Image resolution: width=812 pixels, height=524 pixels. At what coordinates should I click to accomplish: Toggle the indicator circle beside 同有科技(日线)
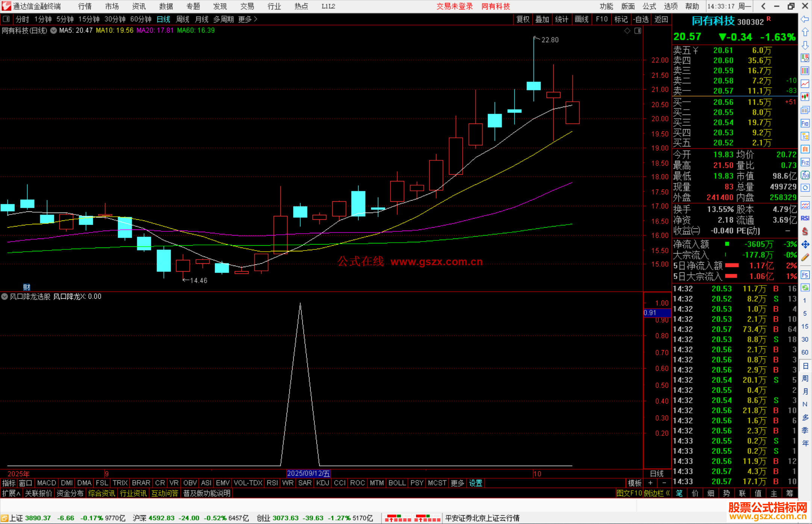(54, 30)
